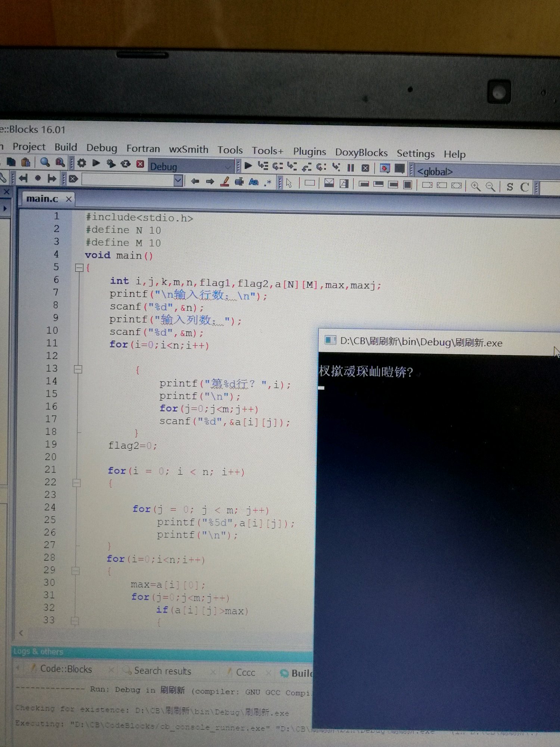This screenshot has width=560, height=747.
Task: Open the Tools+ menu
Action: click(x=267, y=151)
